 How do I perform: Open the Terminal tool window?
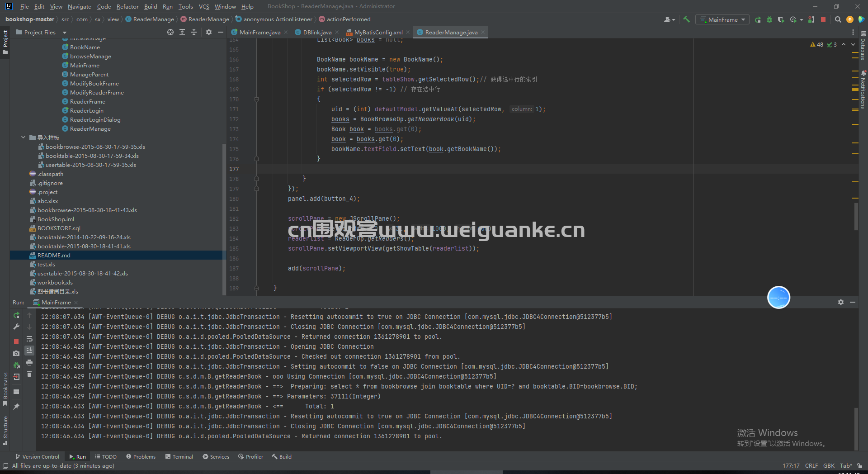point(179,457)
